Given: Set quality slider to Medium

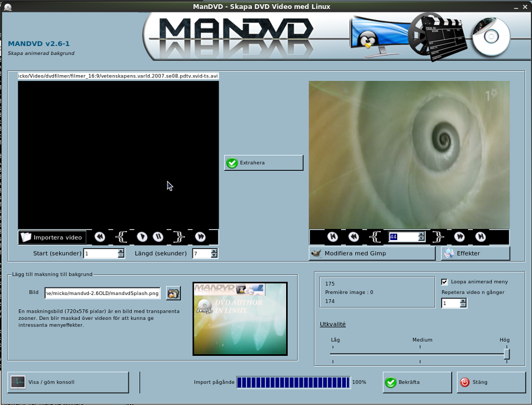Looking at the screenshot, I should point(420,354).
